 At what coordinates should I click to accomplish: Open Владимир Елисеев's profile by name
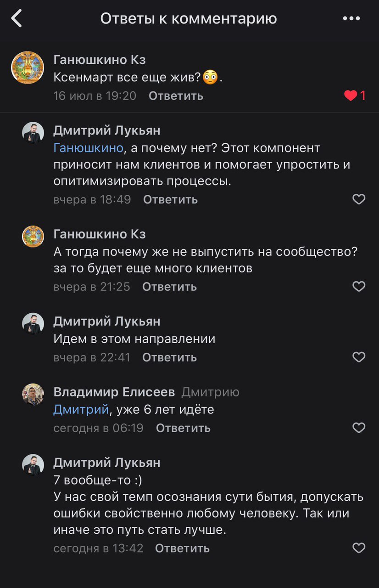(114, 392)
